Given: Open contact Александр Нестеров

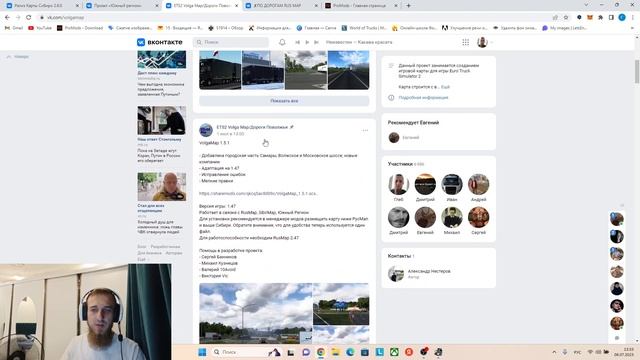Looking at the screenshot, I should click(x=429, y=271).
